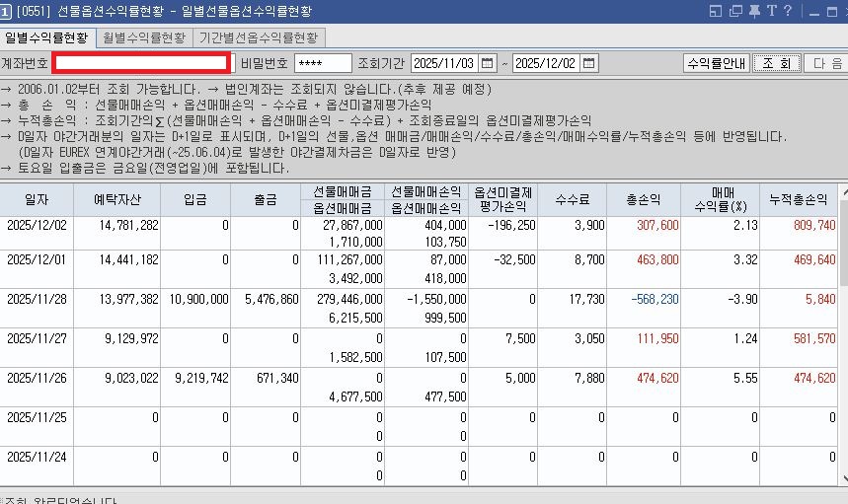Click the 조회 button
Viewport: 848px width, 504px height.
click(777, 63)
